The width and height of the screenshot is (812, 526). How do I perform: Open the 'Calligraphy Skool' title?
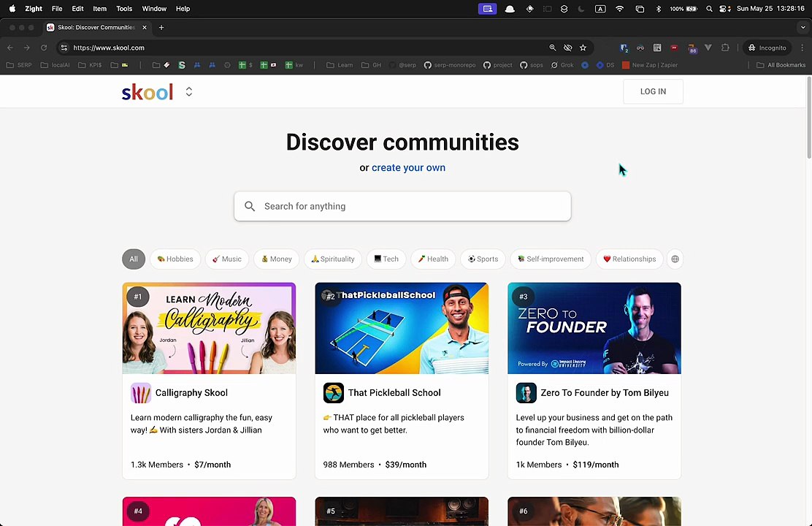191,393
